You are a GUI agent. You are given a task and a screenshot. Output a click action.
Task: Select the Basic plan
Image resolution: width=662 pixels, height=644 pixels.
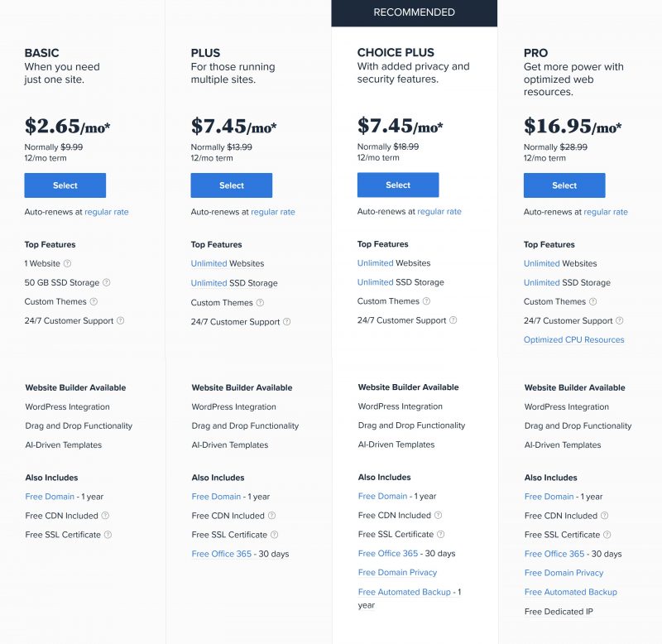(65, 185)
